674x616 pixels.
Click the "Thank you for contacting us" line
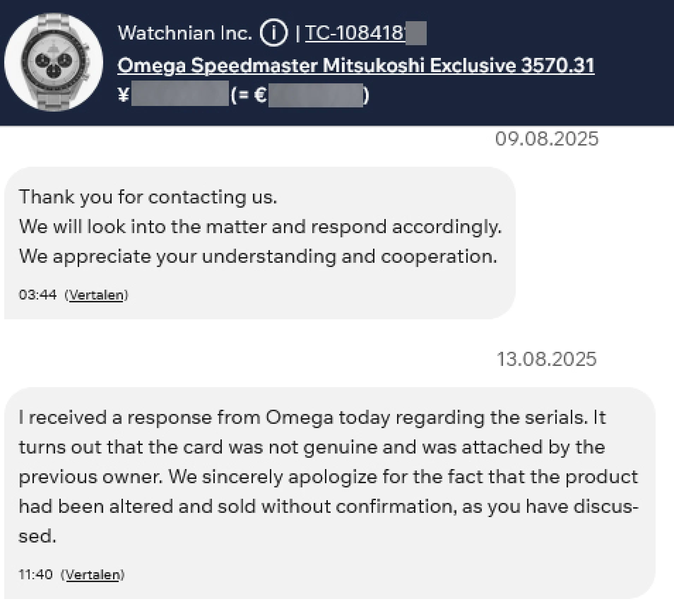tap(148, 197)
